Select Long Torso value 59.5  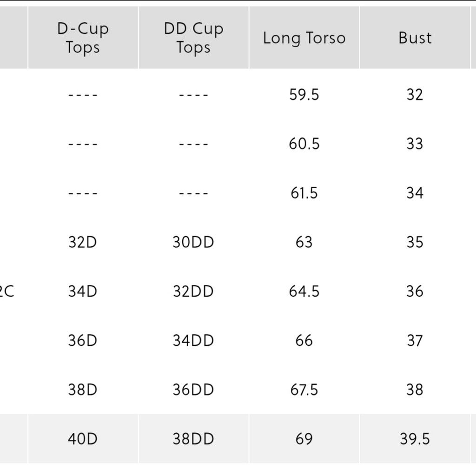coord(304,95)
